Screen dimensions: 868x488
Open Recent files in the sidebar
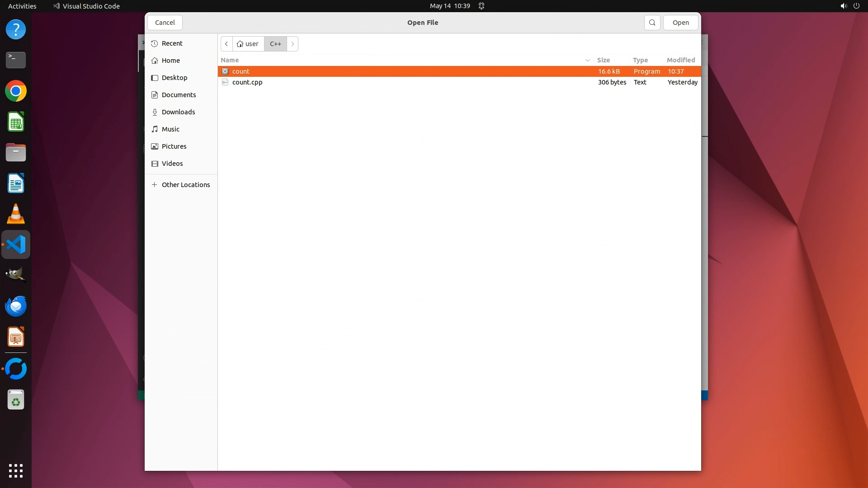[x=172, y=43]
